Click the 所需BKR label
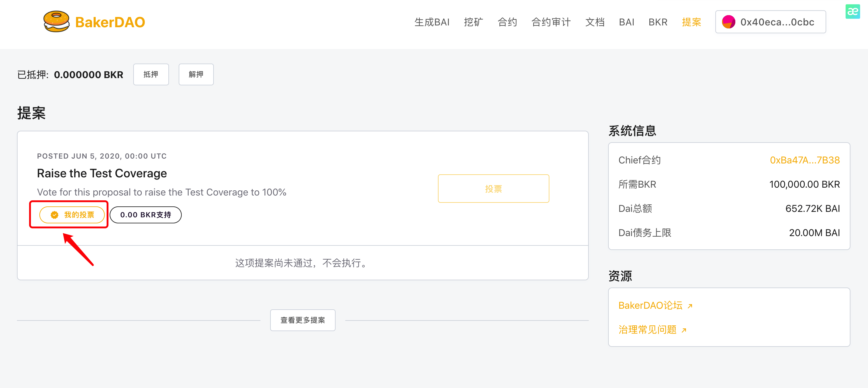 pos(637,184)
